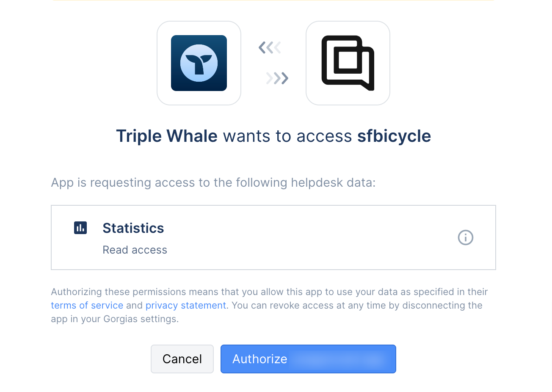Screen dimensions: 552x392
Task: Click the Triple Whale app logo
Action: (x=199, y=63)
